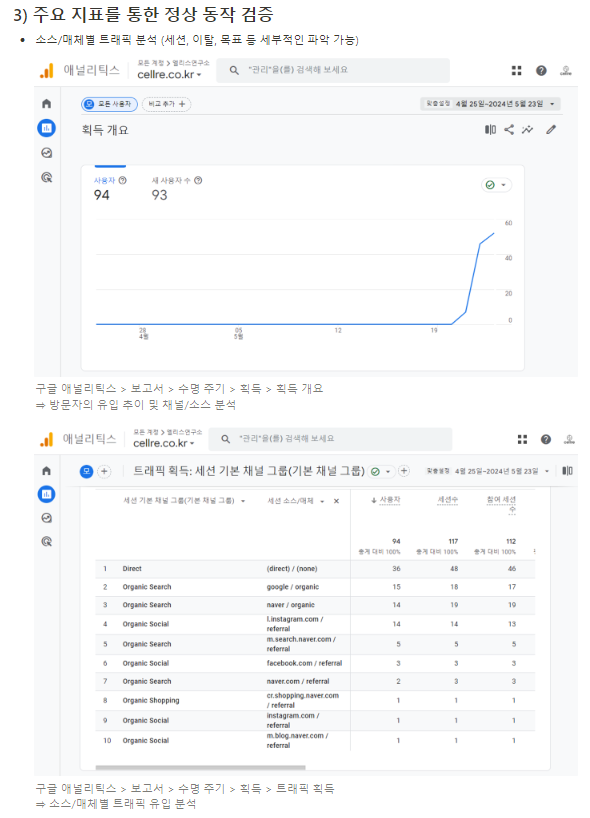Open Insights sparkline icon in 획득 개요
590x818 pixels.
click(527, 129)
